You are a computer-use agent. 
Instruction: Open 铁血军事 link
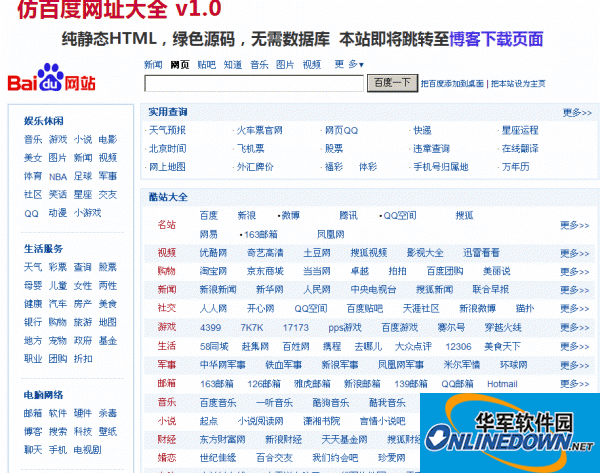(283, 365)
